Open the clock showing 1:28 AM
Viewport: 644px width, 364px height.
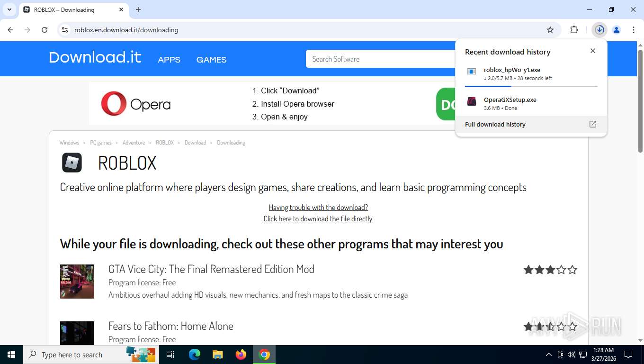pos(603,355)
